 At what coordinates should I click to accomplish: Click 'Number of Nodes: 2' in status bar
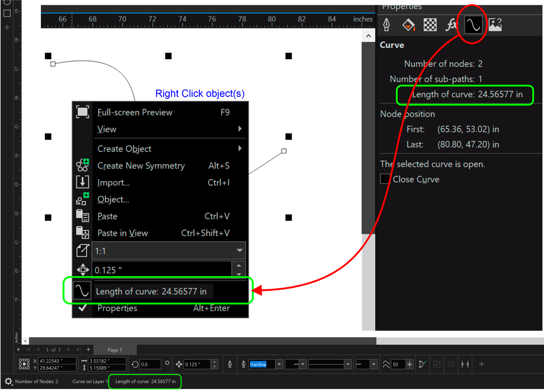pyautogui.click(x=37, y=381)
